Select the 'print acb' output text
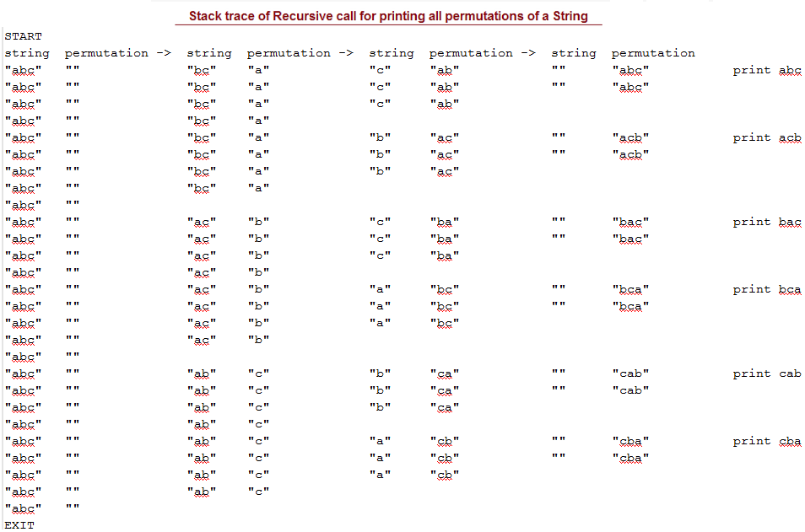805x532 pixels. (x=766, y=138)
